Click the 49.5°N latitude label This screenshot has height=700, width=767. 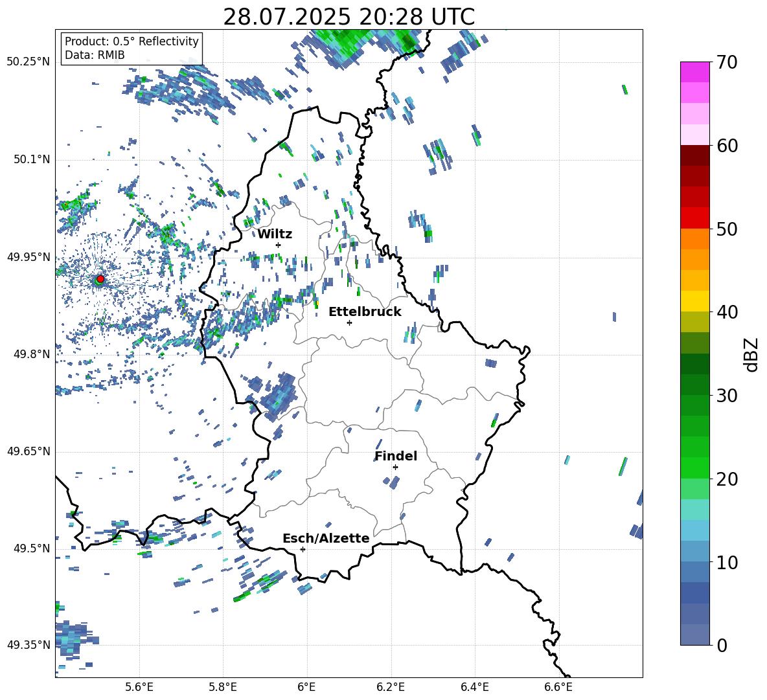[32, 548]
